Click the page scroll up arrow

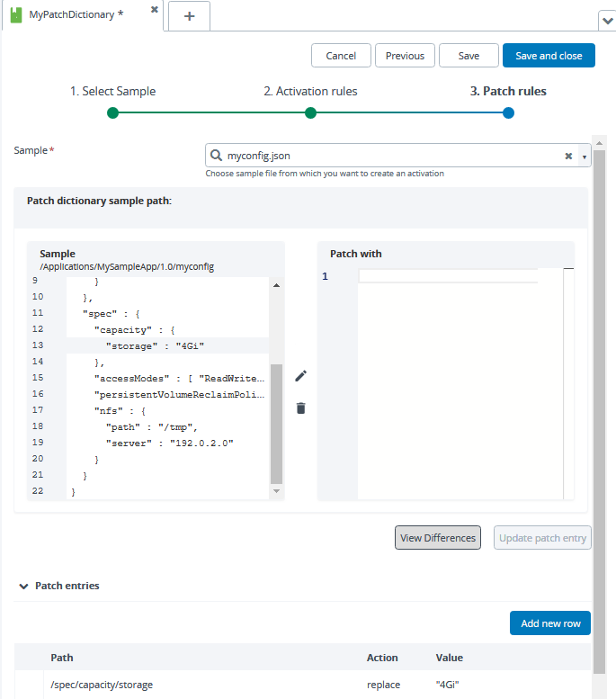(x=600, y=143)
